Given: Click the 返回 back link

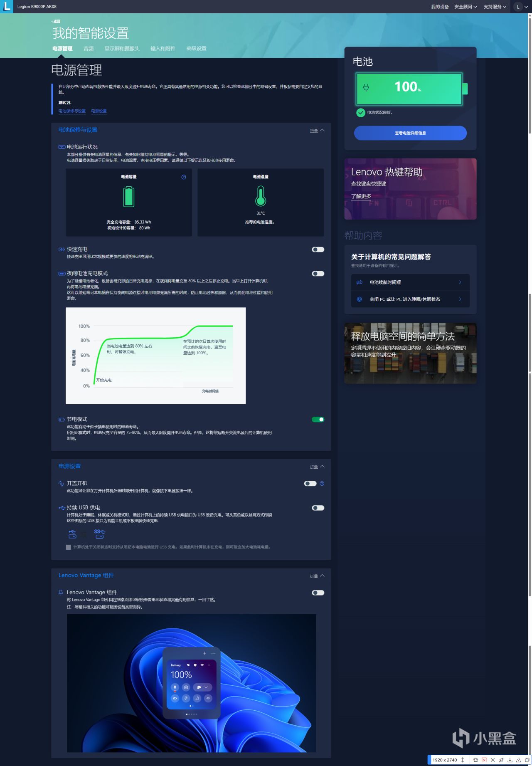Looking at the screenshot, I should coord(56,21).
